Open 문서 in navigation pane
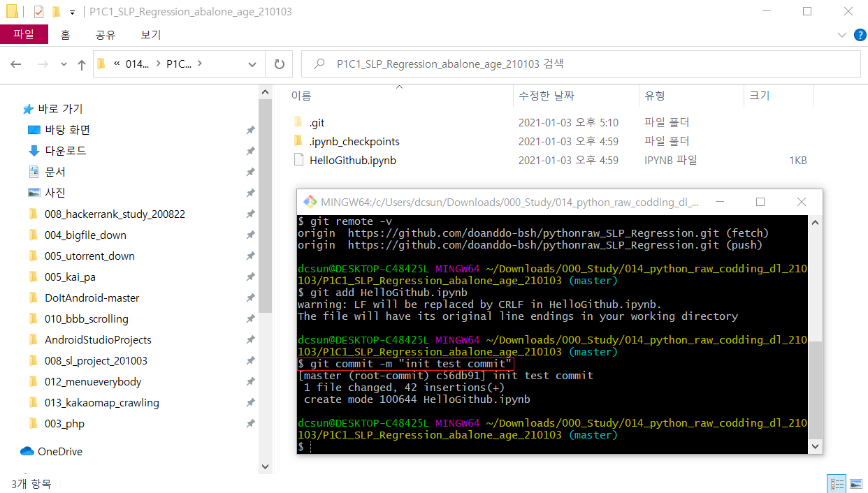868x493 pixels. (55, 172)
